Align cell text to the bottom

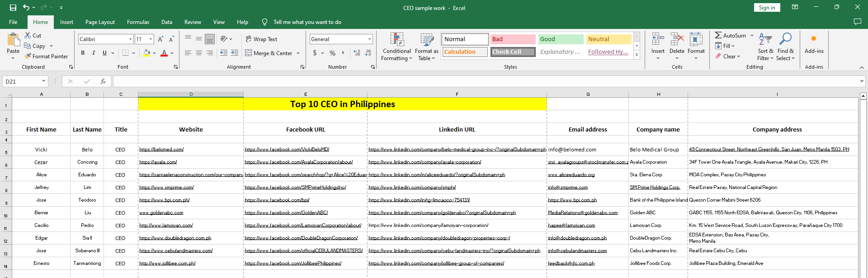210,39
